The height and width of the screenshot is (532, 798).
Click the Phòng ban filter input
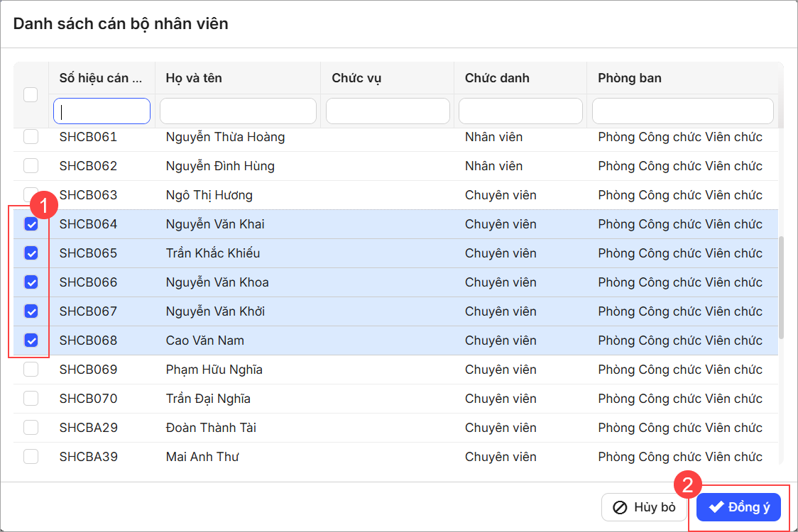point(682,111)
